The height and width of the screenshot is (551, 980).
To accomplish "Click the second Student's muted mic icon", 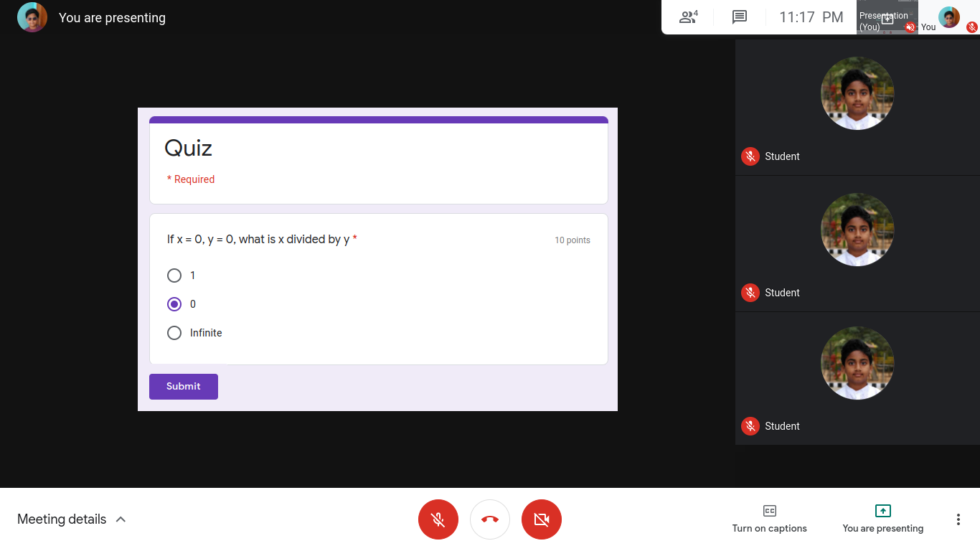I will coord(750,293).
